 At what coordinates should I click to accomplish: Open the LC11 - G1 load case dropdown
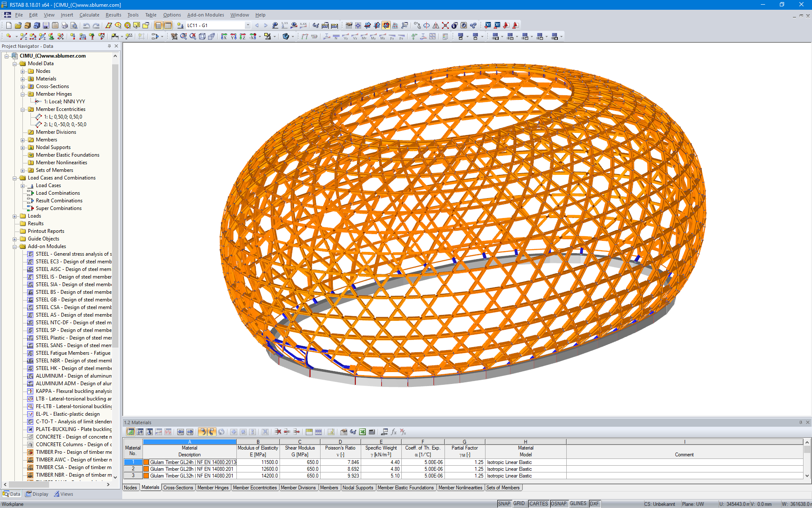click(x=248, y=25)
